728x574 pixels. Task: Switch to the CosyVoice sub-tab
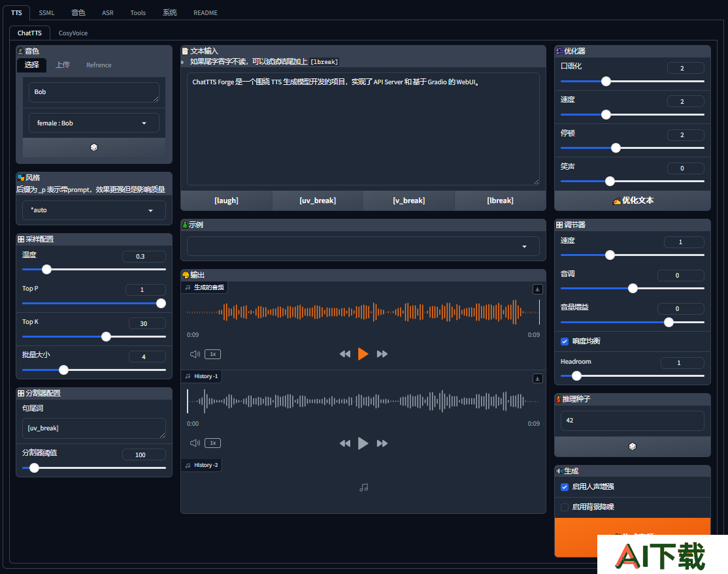click(73, 33)
